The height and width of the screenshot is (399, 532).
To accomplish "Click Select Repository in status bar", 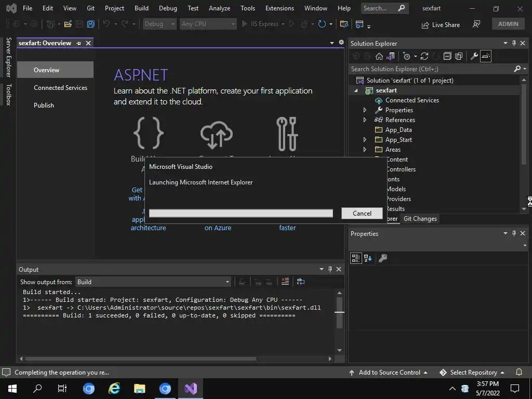I will point(472,372).
